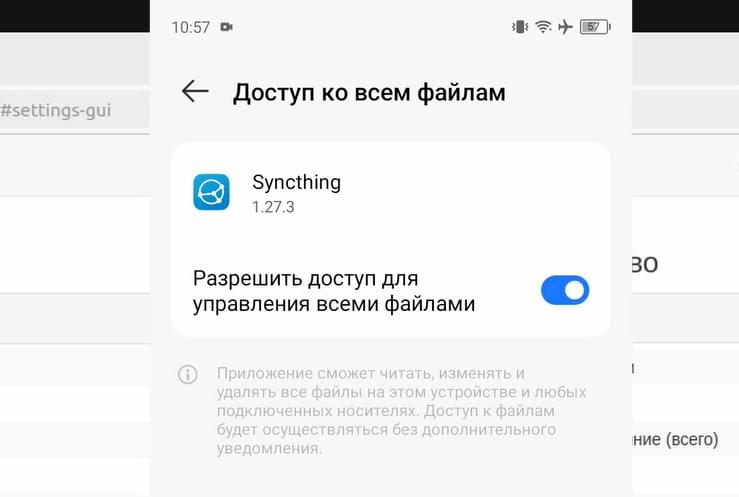Tap the back arrow icon
This screenshot has width=739, height=497.
pos(195,91)
